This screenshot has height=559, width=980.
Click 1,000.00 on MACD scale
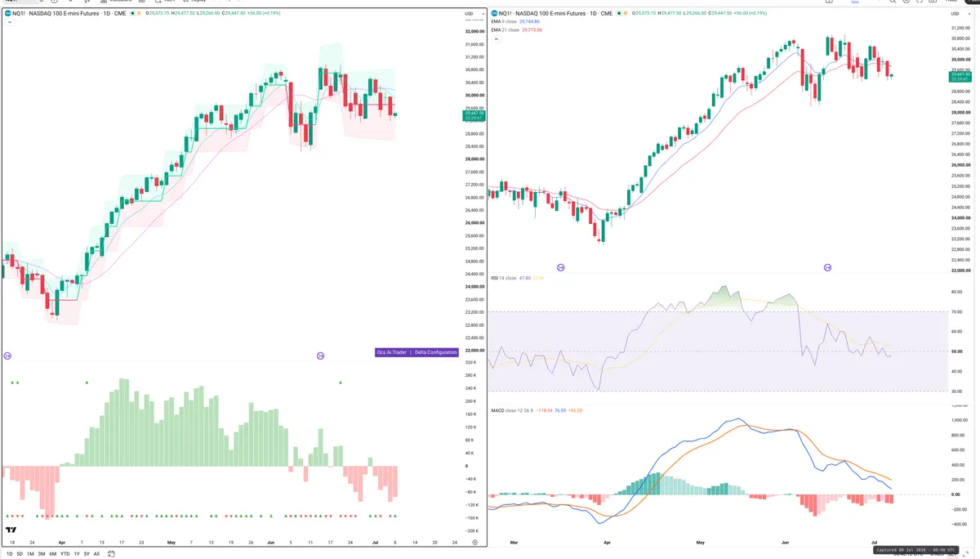(960, 420)
